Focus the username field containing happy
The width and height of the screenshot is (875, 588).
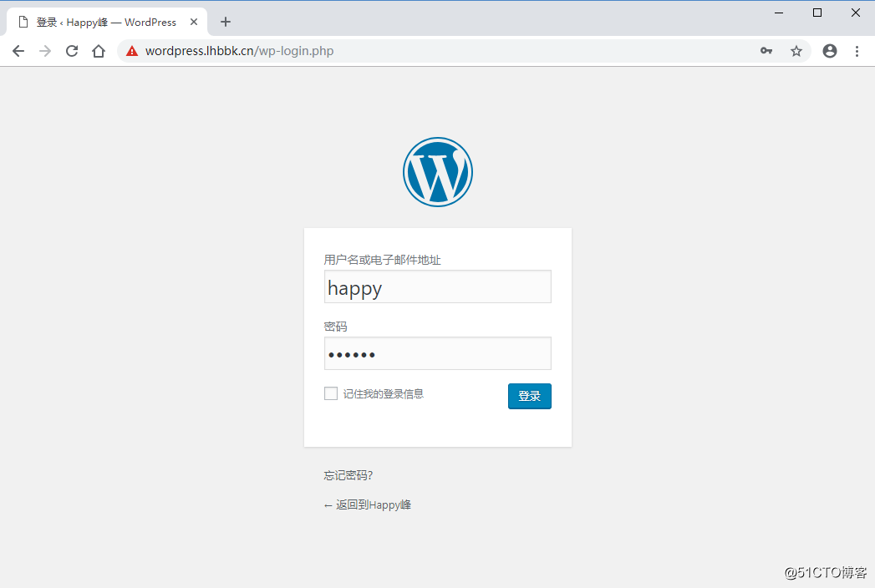[x=438, y=286]
